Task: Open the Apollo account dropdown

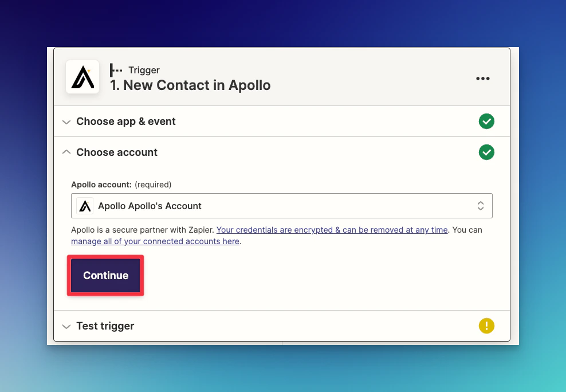Action: click(281, 205)
